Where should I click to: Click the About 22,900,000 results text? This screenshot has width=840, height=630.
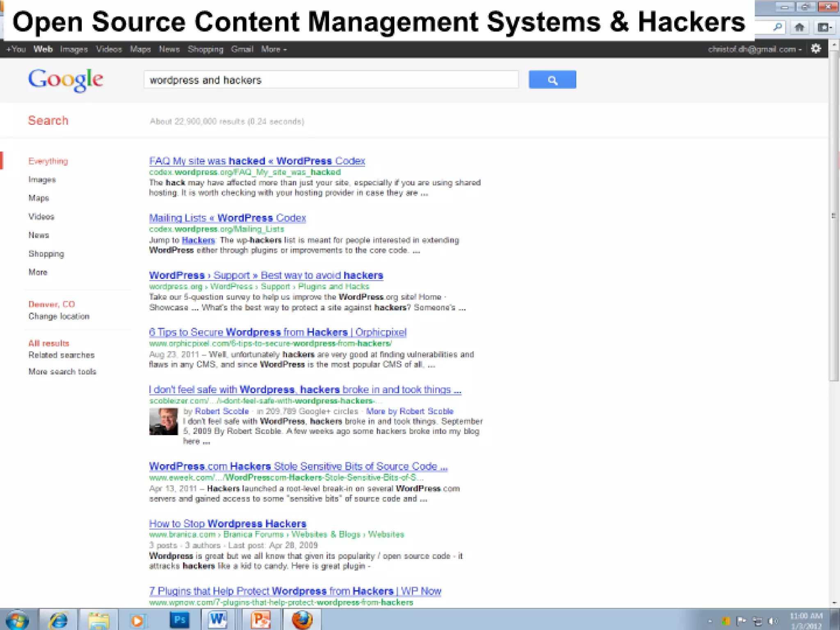[227, 121]
